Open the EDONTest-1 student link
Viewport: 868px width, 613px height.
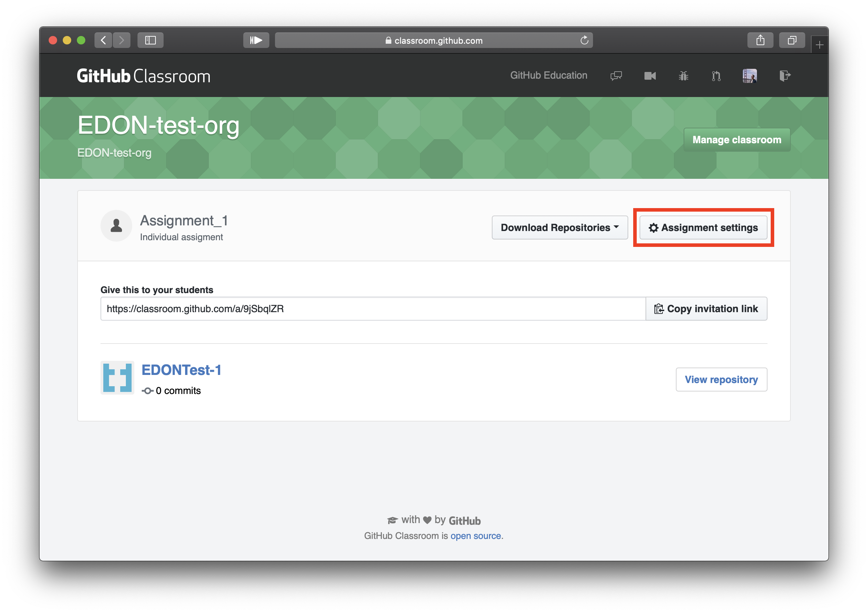click(x=182, y=370)
